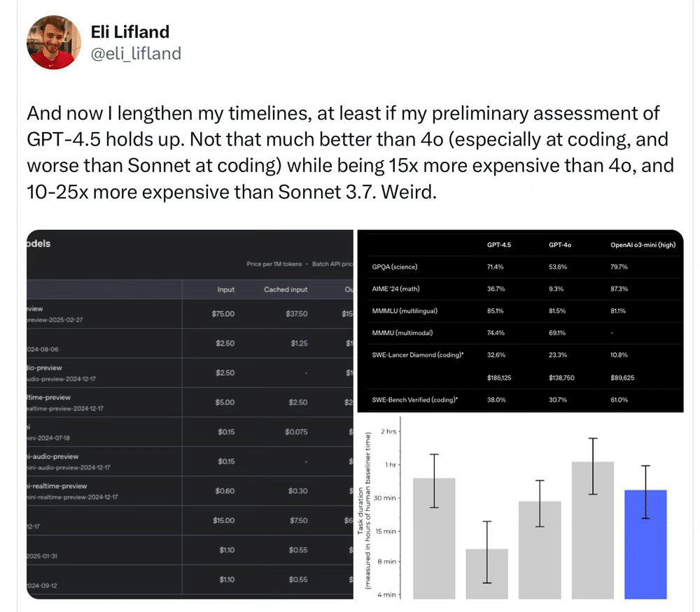Open the pricing table image

click(190, 414)
